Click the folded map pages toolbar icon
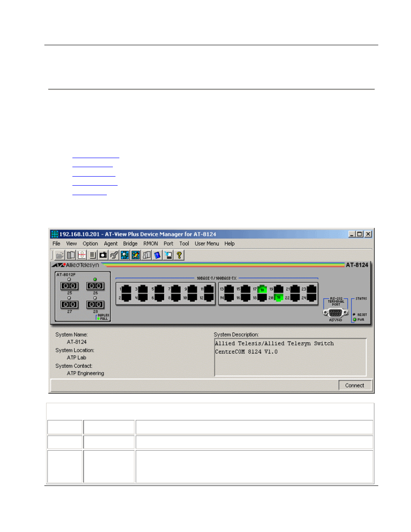The height and width of the screenshot is (532, 411). coord(146,255)
